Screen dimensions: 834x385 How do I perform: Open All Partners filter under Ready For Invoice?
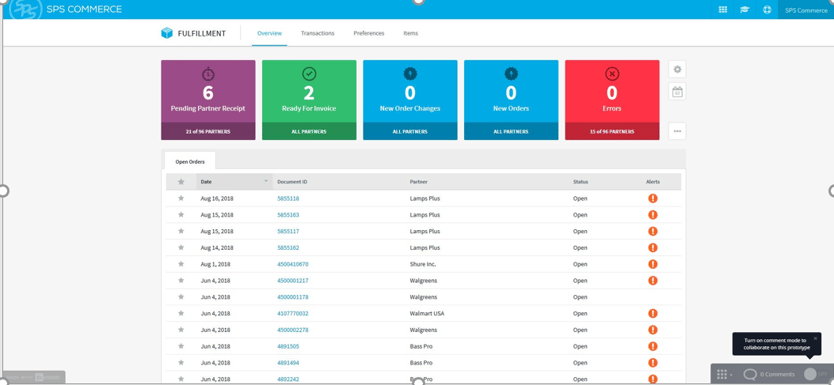pyautogui.click(x=309, y=131)
